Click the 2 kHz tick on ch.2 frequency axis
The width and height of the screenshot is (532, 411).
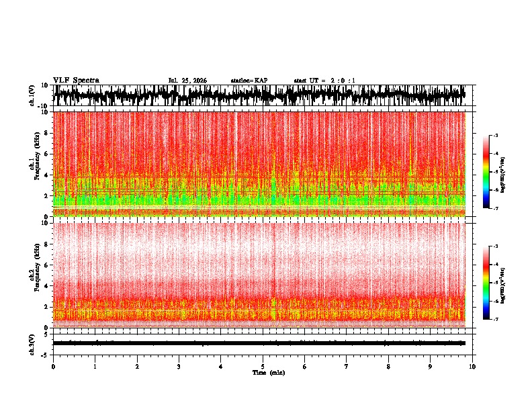tap(46, 307)
